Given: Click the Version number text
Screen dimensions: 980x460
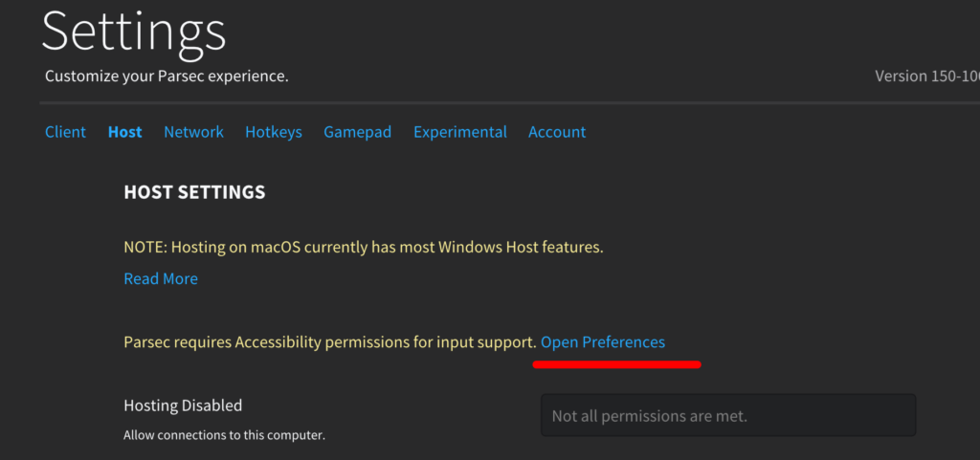Looking at the screenshot, I should [926, 77].
